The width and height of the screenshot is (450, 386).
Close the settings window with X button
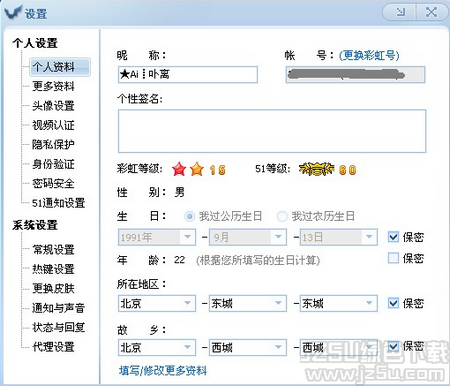tap(431, 12)
